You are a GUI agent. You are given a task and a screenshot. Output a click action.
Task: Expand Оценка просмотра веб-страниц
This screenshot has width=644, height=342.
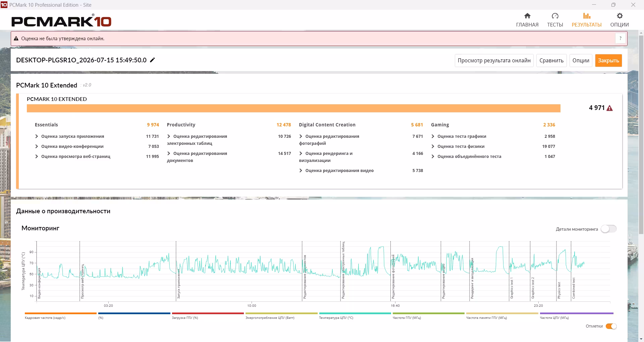tap(37, 156)
